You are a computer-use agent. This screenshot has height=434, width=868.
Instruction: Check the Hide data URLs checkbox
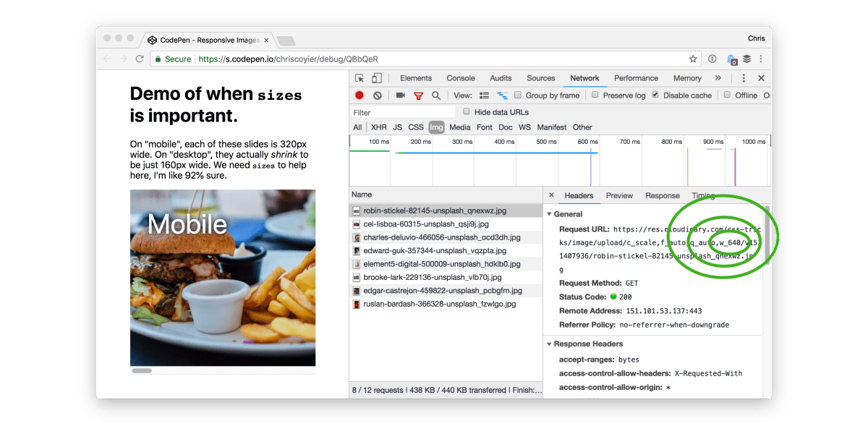coord(467,111)
